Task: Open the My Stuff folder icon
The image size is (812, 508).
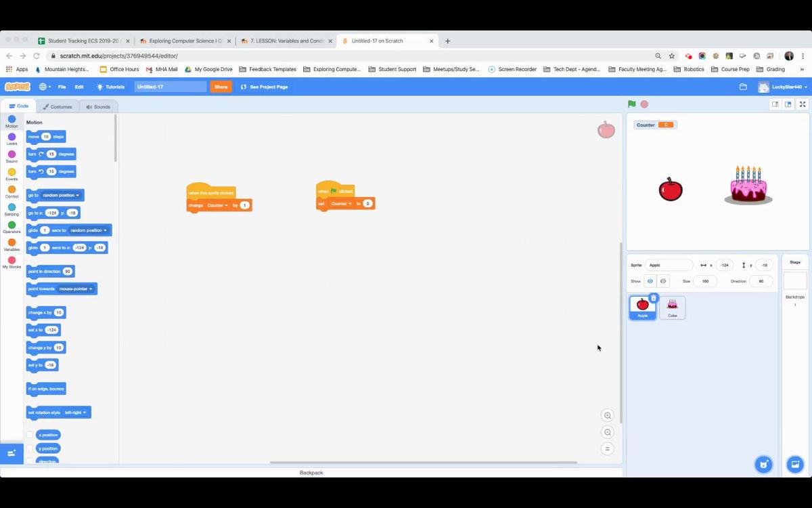Action: (x=743, y=87)
